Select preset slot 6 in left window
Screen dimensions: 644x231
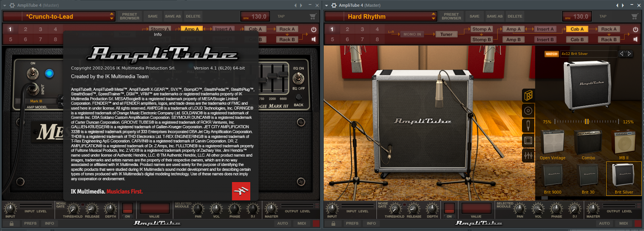tap(25, 39)
